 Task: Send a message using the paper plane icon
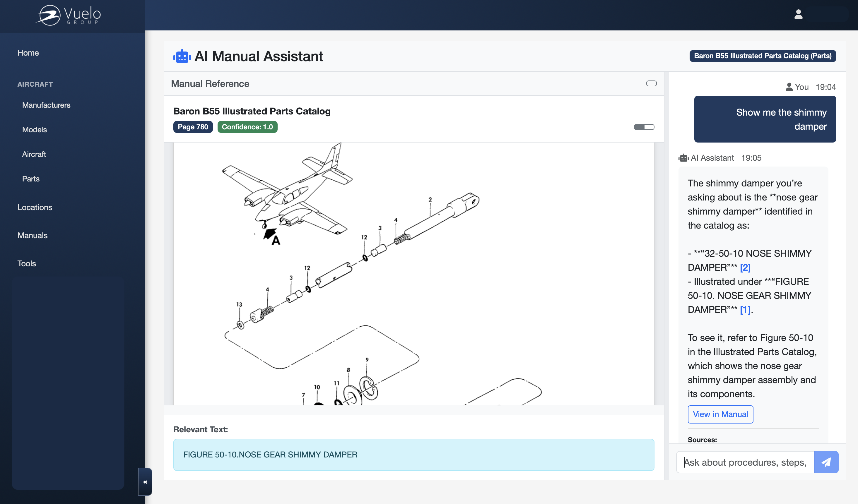point(826,462)
